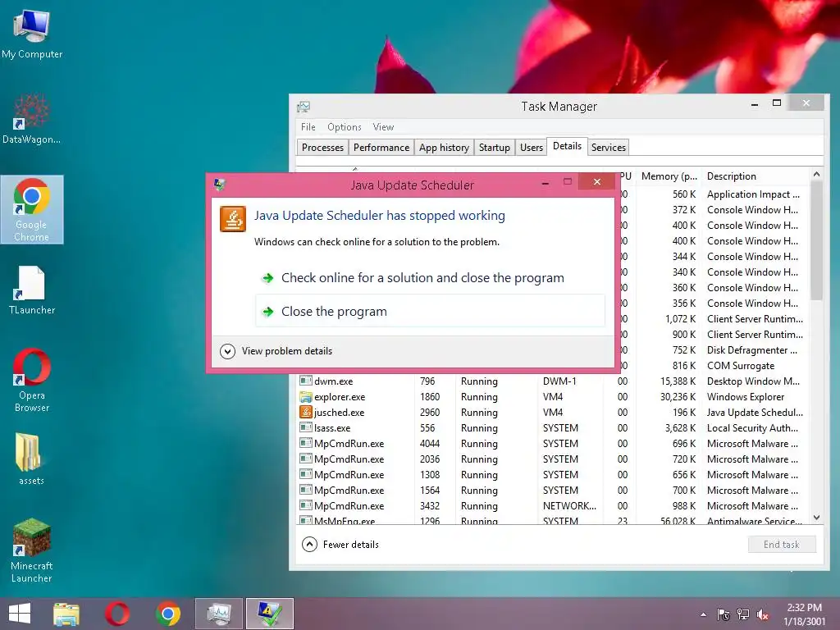Image resolution: width=840 pixels, height=630 pixels.
Task: Select the dwm.exe process icon
Action: (x=306, y=381)
